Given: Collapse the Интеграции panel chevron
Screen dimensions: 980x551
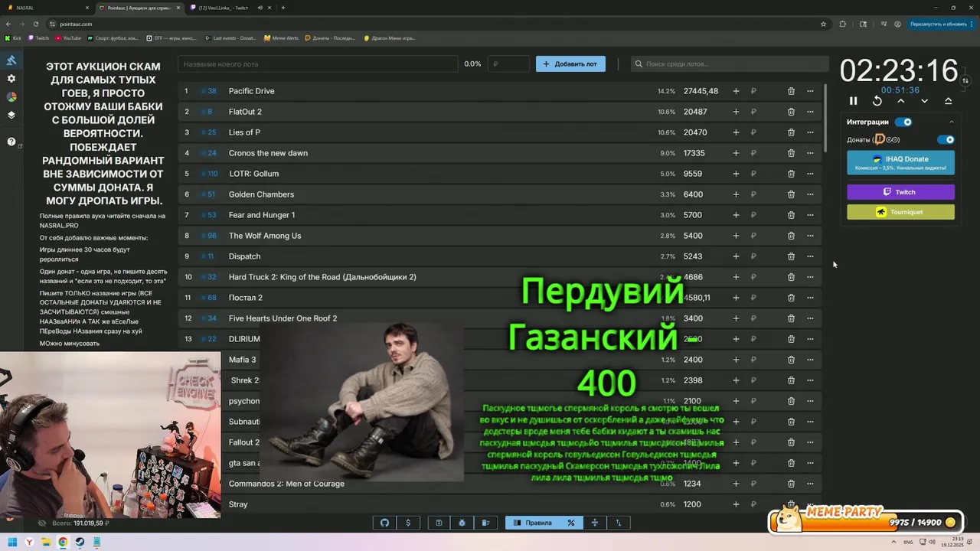Looking at the screenshot, I should click(952, 122).
